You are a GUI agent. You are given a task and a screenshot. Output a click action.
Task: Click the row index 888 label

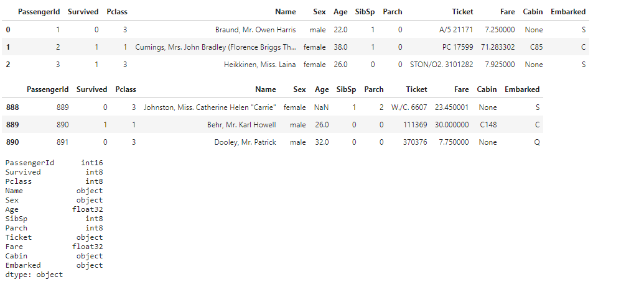click(x=12, y=107)
